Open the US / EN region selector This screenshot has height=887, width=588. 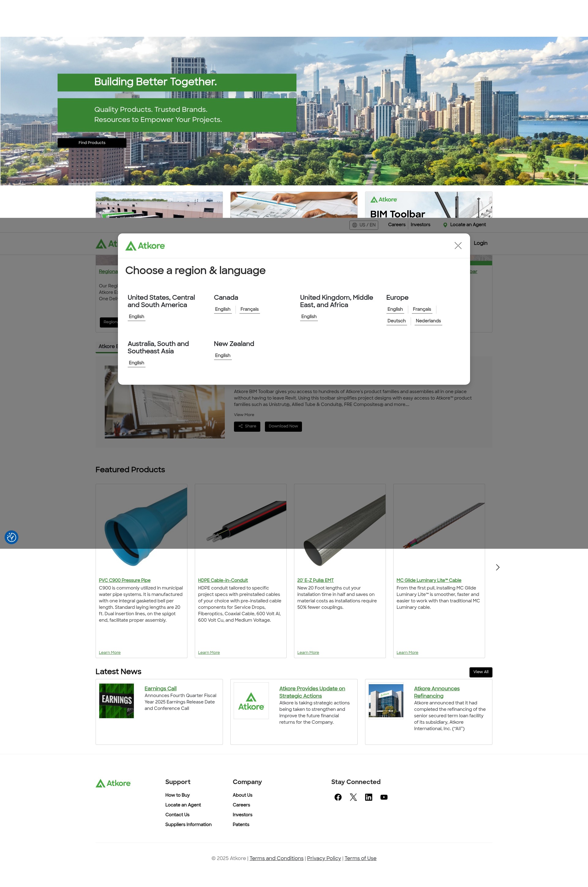pos(364,225)
